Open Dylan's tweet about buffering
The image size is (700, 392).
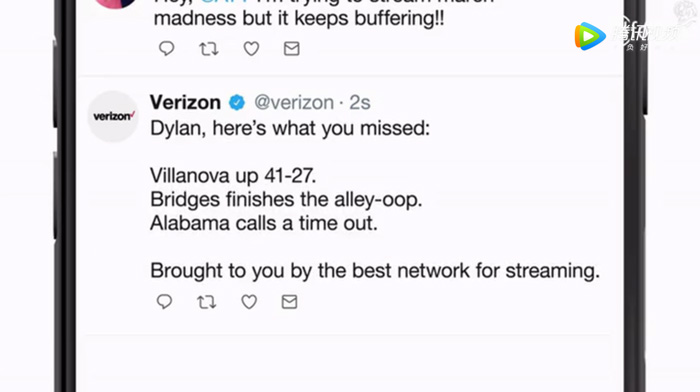coord(325,13)
